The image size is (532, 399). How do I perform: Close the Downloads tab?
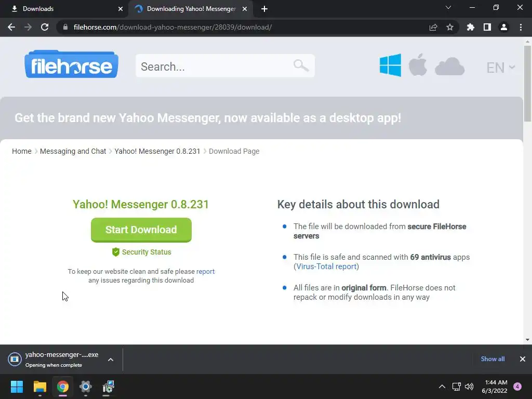(121, 9)
